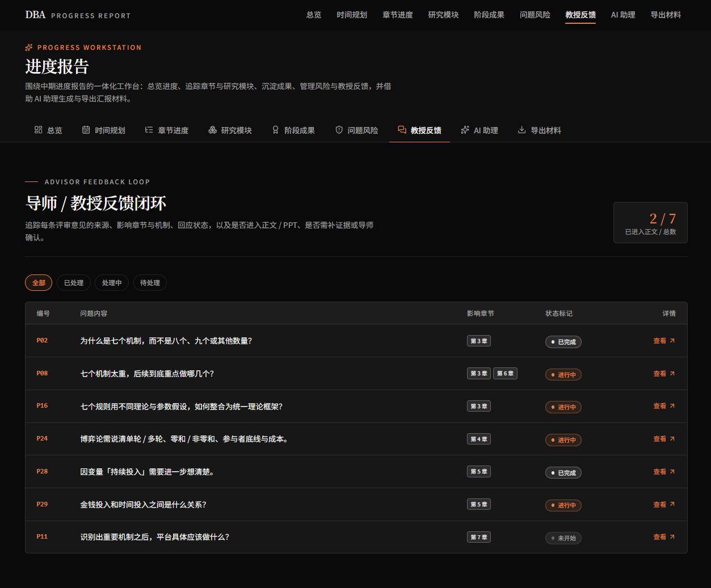Click the 章节进度 list icon
The image size is (711, 588).
[x=149, y=130]
